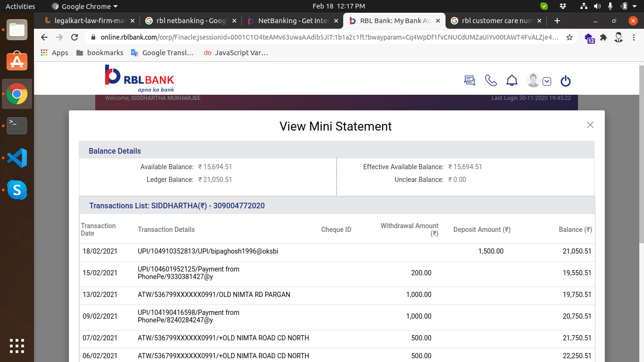Open the notifications bell icon

tap(512, 81)
